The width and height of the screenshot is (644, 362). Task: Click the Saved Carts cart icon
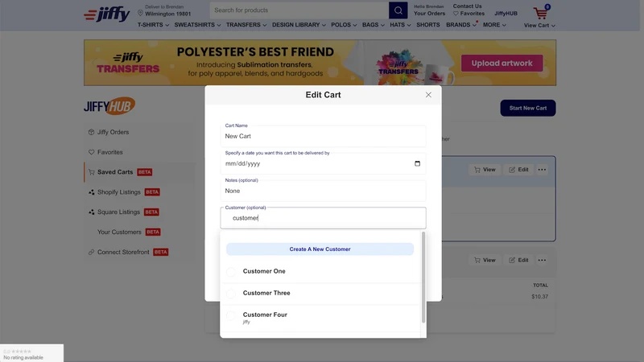[91, 172]
